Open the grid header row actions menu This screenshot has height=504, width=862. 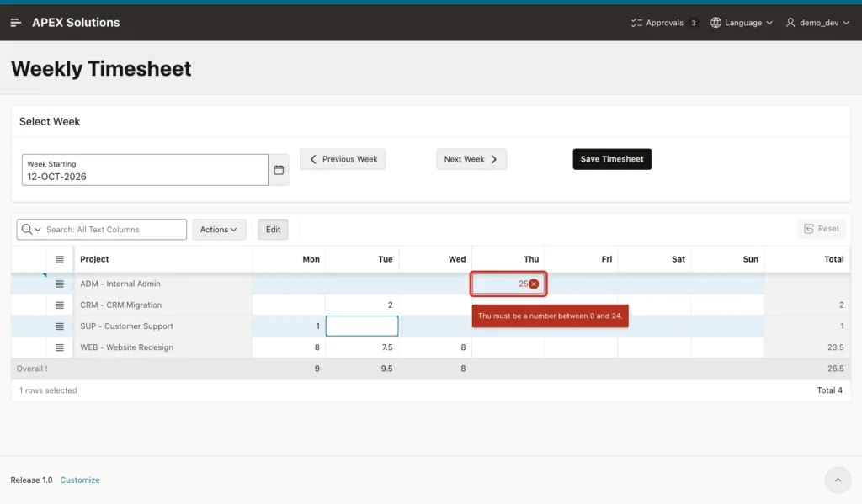coord(60,259)
